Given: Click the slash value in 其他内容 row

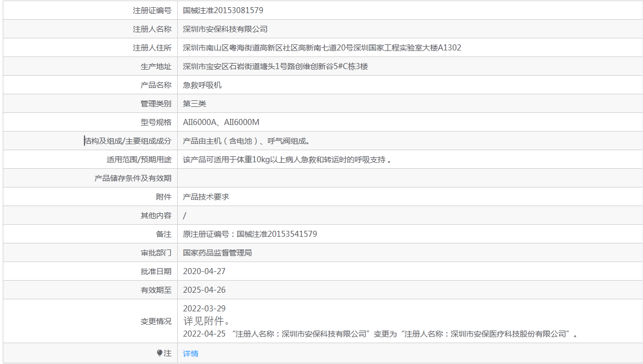Looking at the screenshot, I should 185,215.
